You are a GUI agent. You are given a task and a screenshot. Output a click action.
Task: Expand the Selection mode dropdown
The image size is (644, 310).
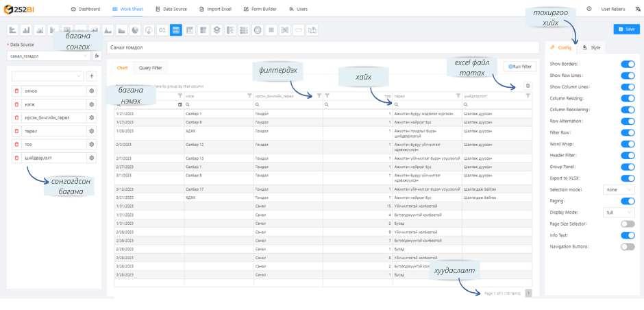click(619, 189)
